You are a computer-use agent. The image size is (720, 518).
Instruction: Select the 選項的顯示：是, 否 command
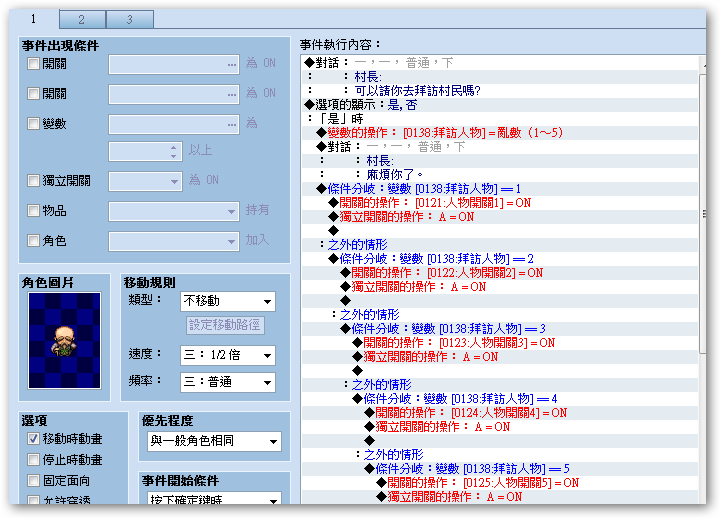click(x=500, y=105)
